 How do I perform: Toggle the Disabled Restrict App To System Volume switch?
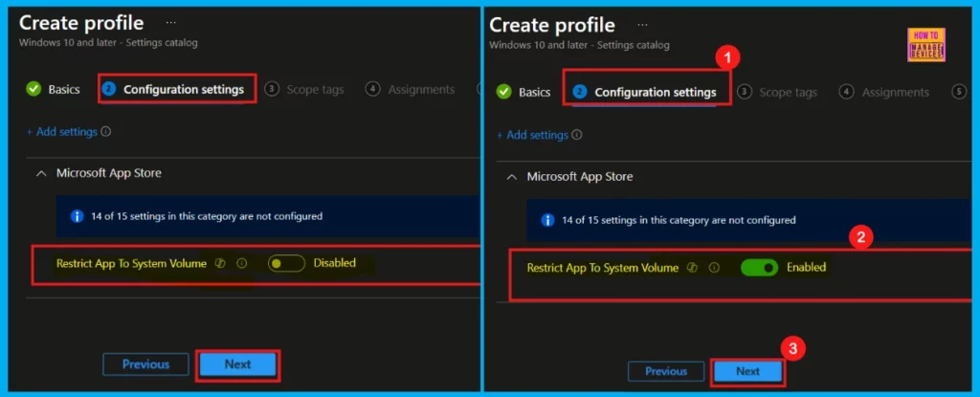pos(286,264)
